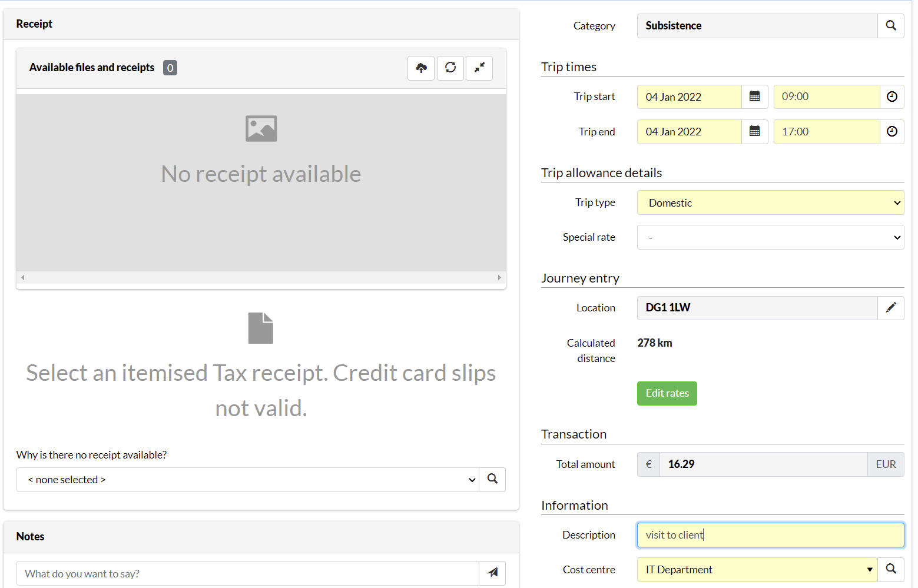Click the EUR currency label

click(886, 464)
